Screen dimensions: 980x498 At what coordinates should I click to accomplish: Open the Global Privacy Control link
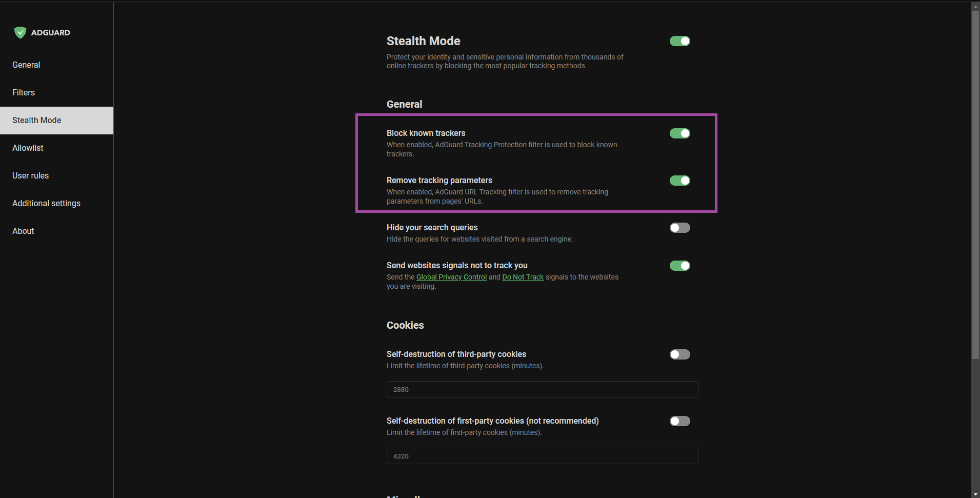pyautogui.click(x=451, y=277)
